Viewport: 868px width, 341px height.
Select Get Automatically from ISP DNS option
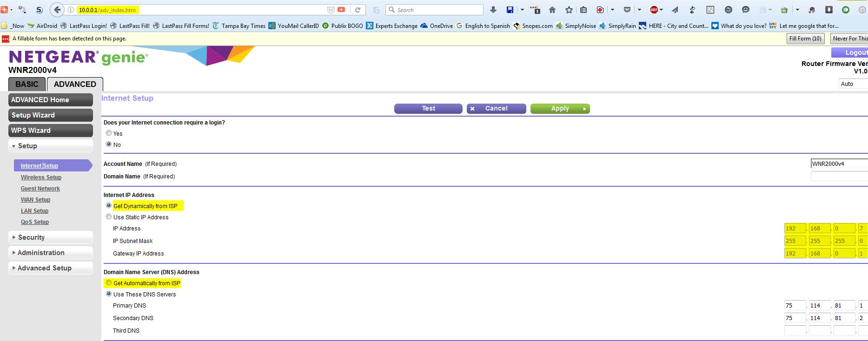click(x=109, y=282)
